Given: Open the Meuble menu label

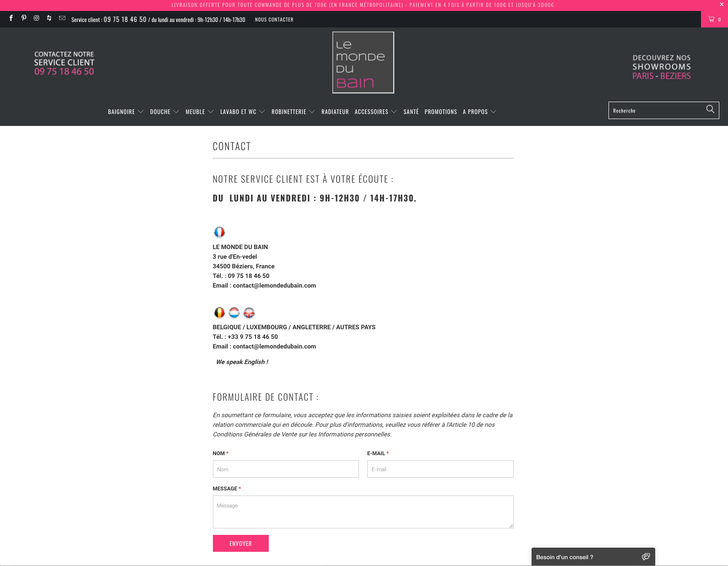Looking at the screenshot, I should click(195, 112).
